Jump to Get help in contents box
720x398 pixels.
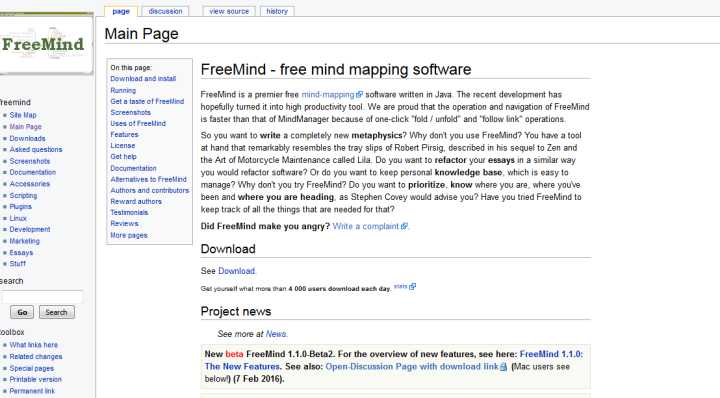point(124,157)
